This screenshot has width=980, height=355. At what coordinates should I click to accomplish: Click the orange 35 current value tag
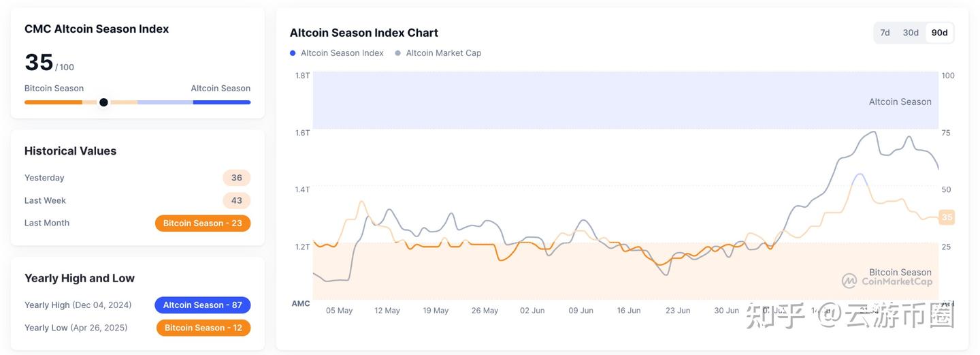(946, 217)
